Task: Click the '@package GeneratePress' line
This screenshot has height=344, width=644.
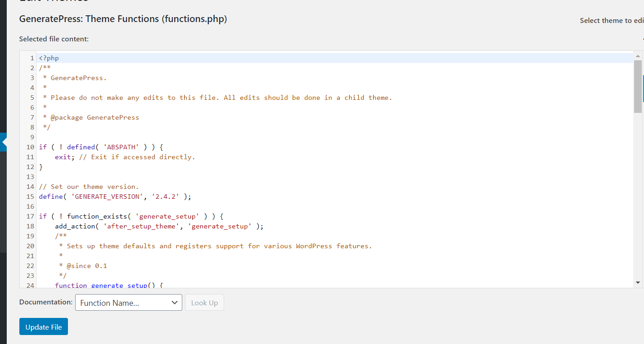Action: tap(91, 117)
